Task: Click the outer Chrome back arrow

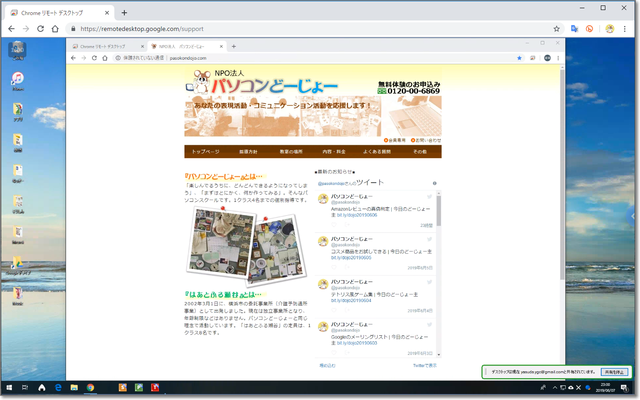Action: pos(11,29)
